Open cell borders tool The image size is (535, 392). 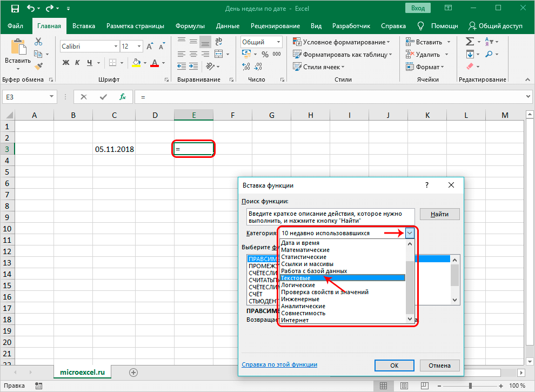pos(112,63)
